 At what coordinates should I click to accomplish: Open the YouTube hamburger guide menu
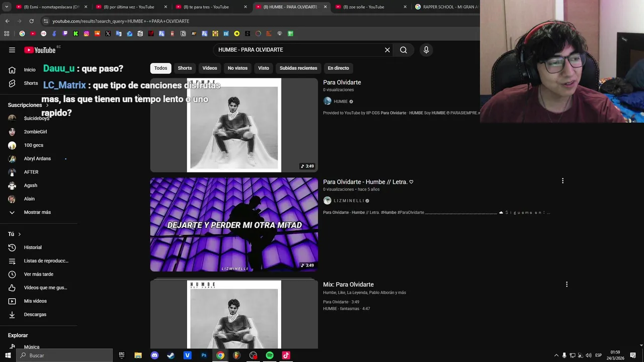point(12,50)
